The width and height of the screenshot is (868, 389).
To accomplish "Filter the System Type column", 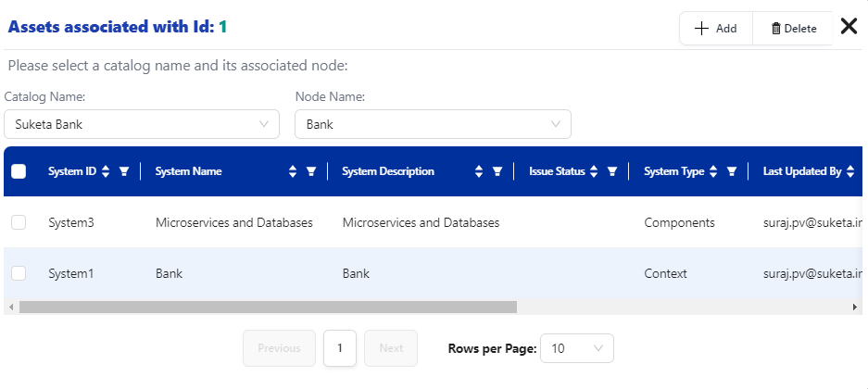I will click(x=732, y=171).
